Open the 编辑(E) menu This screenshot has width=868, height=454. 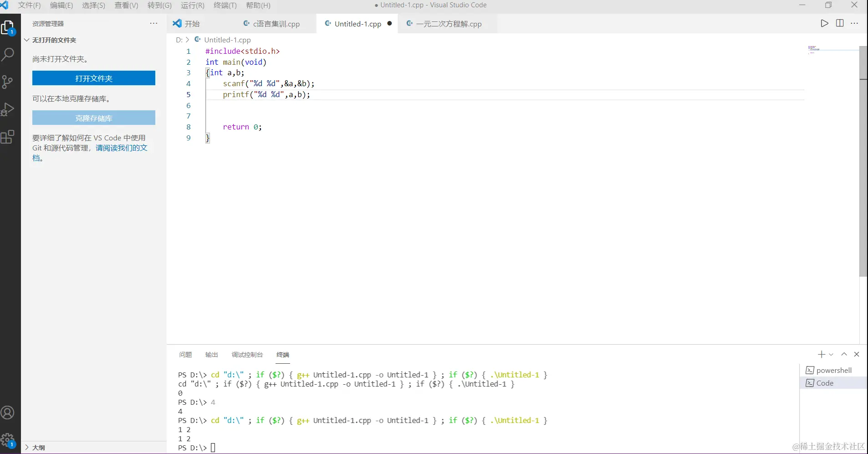(61, 5)
